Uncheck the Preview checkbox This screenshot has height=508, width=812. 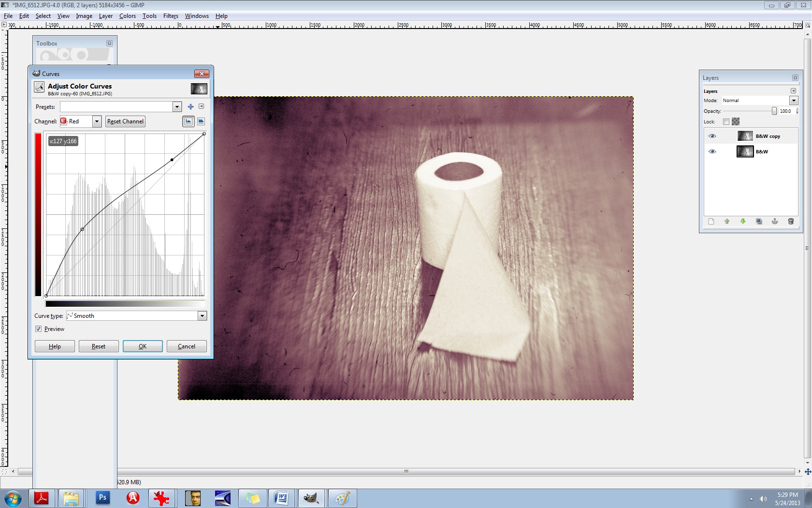coord(39,329)
